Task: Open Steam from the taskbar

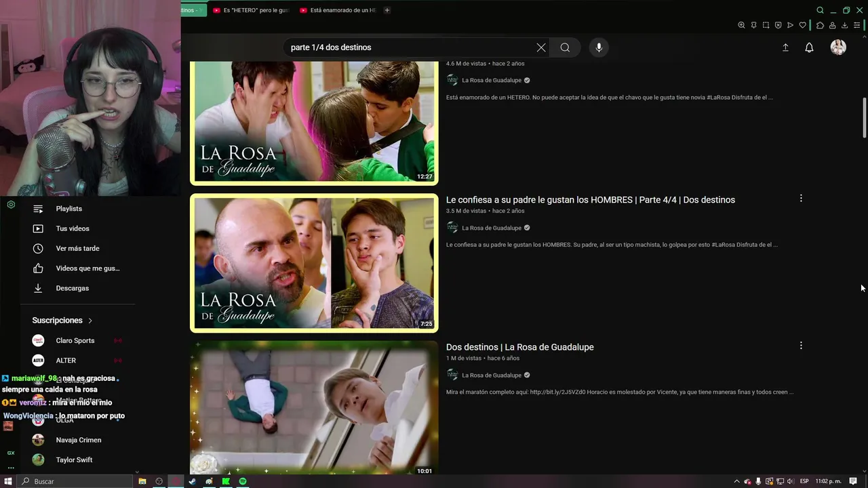Action: pos(192,481)
